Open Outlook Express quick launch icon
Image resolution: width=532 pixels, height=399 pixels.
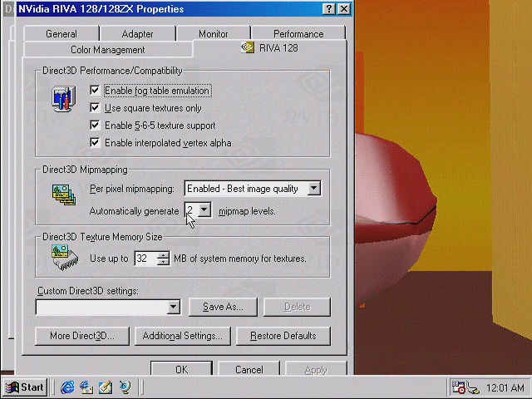86,387
